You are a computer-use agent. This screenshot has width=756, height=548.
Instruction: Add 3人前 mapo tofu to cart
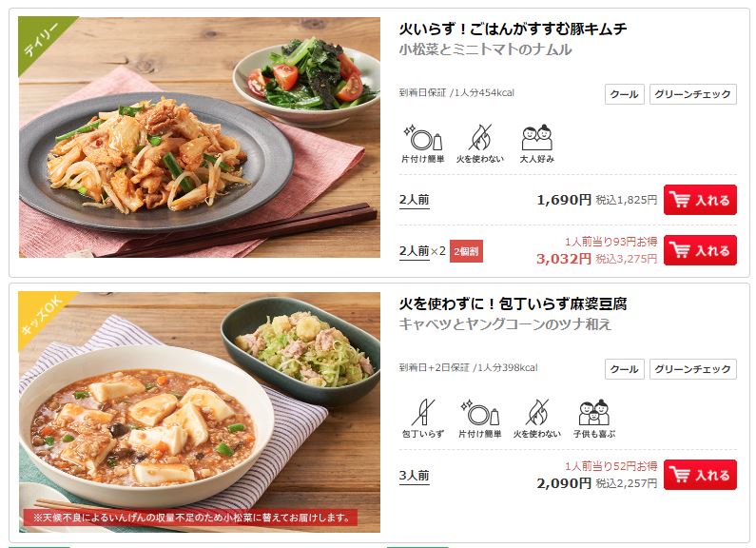coord(700,475)
